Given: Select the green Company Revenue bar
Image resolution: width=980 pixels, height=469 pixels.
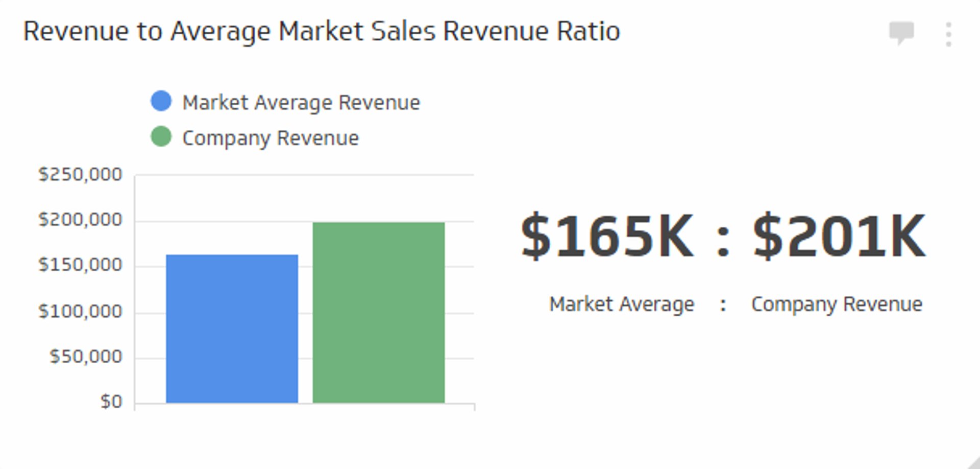Looking at the screenshot, I should point(378,312).
